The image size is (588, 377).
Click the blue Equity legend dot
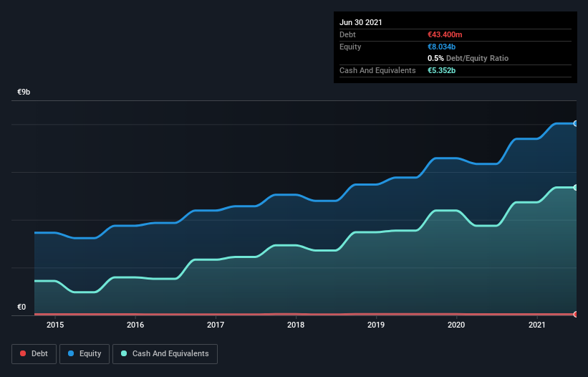(71, 353)
